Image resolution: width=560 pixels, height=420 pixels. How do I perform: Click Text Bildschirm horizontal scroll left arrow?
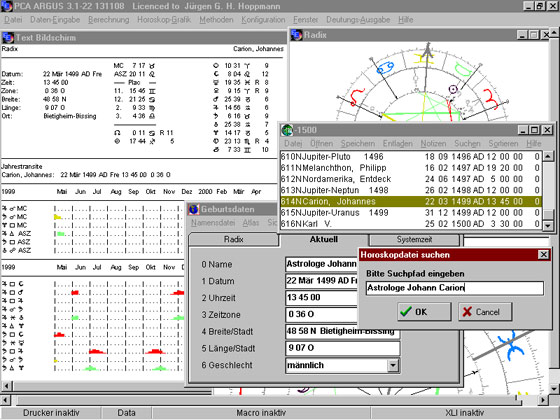7,386
